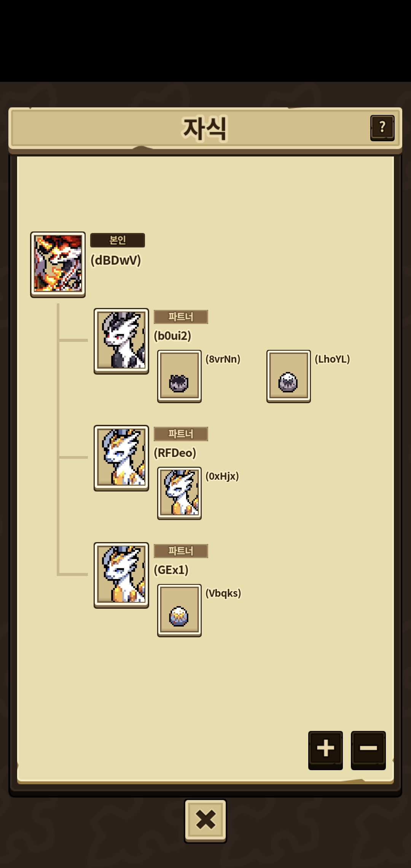The width and height of the screenshot is (411, 868).
Task: Tap the 본인 label badge
Action: point(118,240)
